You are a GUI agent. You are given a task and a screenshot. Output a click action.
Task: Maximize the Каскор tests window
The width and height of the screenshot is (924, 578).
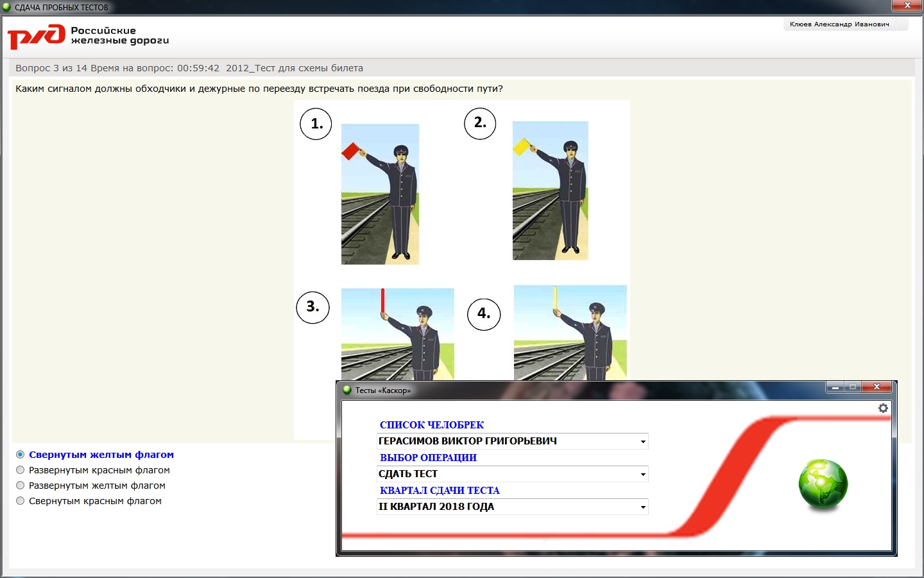pos(853,387)
